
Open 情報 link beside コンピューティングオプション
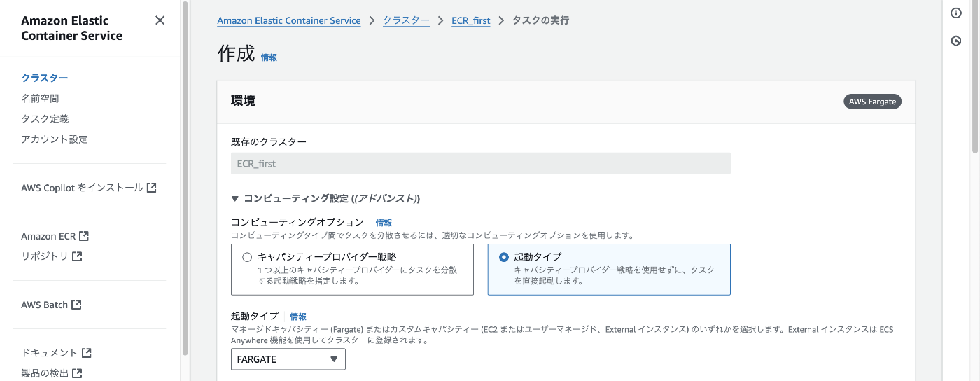pos(384,223)
